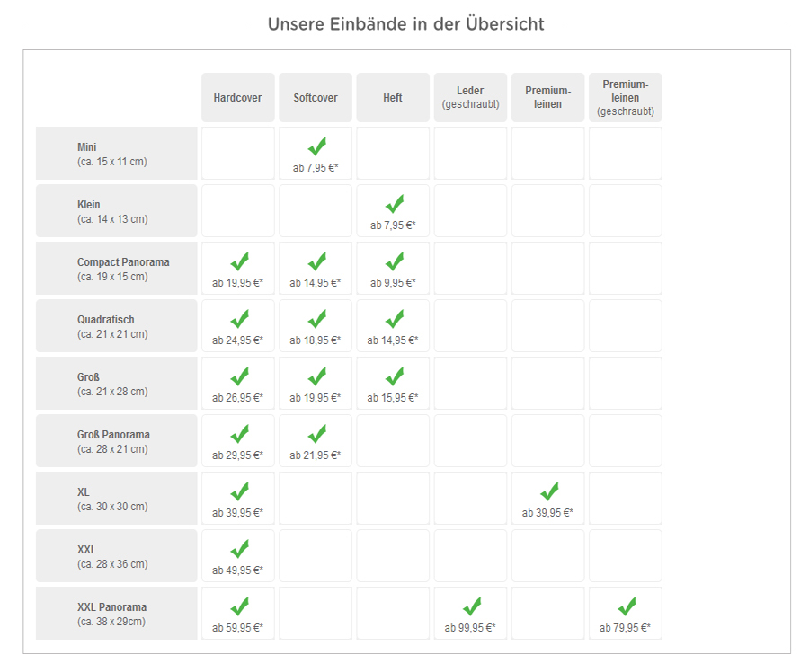Select Compact Panorama Hardcover checkmark
809x672 pixels.
239,261
